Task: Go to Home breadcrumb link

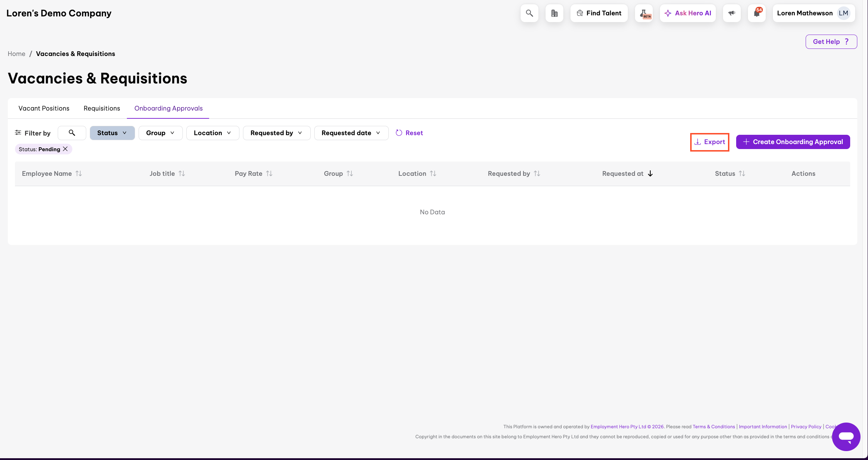Action: [x=16, y=54]
